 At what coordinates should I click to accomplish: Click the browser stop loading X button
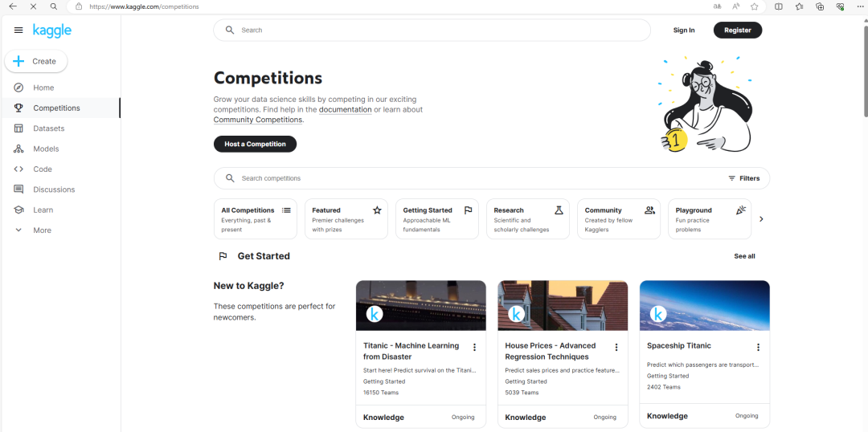click(x=33, y=6)
